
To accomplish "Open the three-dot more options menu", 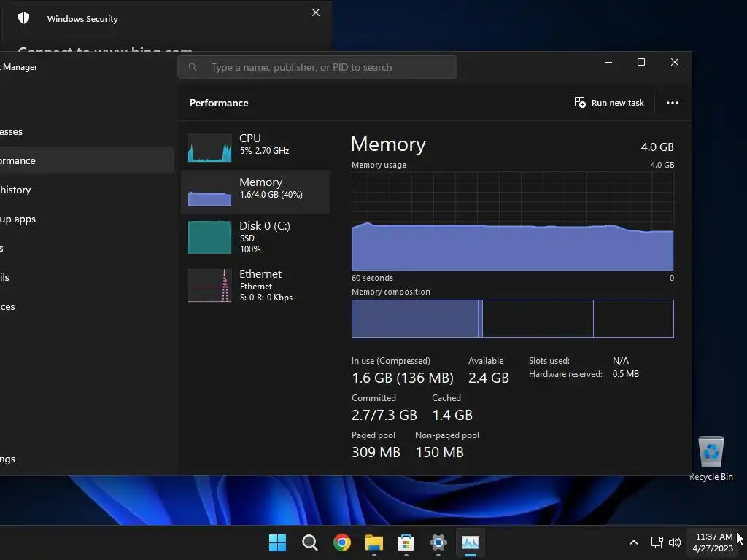I will coord(672,103).
